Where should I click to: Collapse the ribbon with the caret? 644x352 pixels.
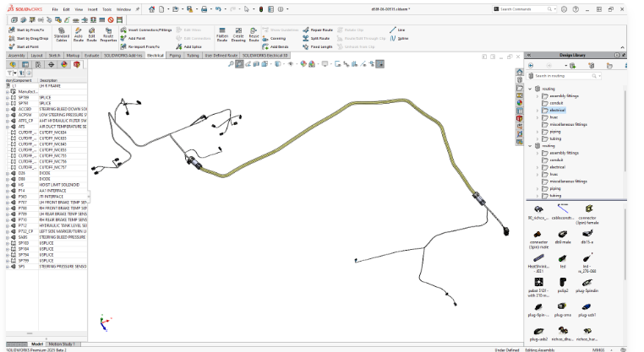click(x=622, y=47)
